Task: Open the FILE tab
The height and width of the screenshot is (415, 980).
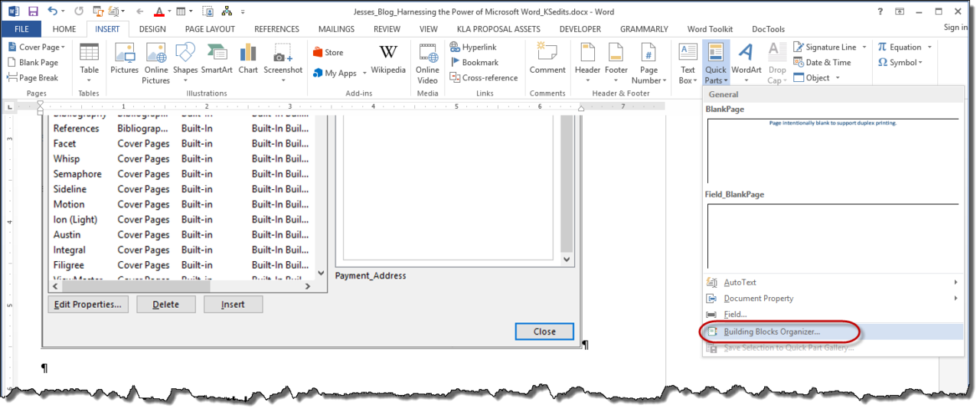Action: click(x=21, y=29)
